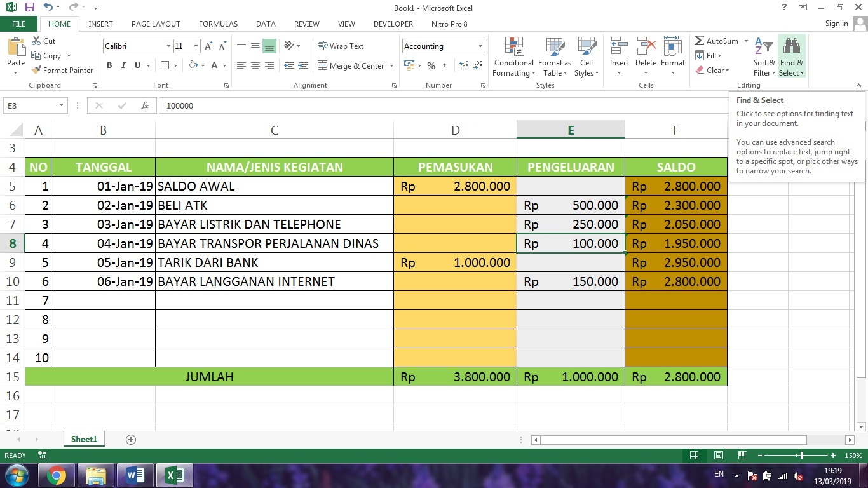
Task: Click the Insert button in the Cells group
Action: 618,56
